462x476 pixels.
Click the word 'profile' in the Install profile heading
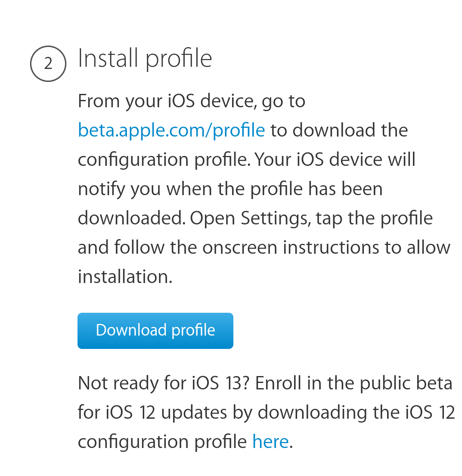(x=179, y=59)
